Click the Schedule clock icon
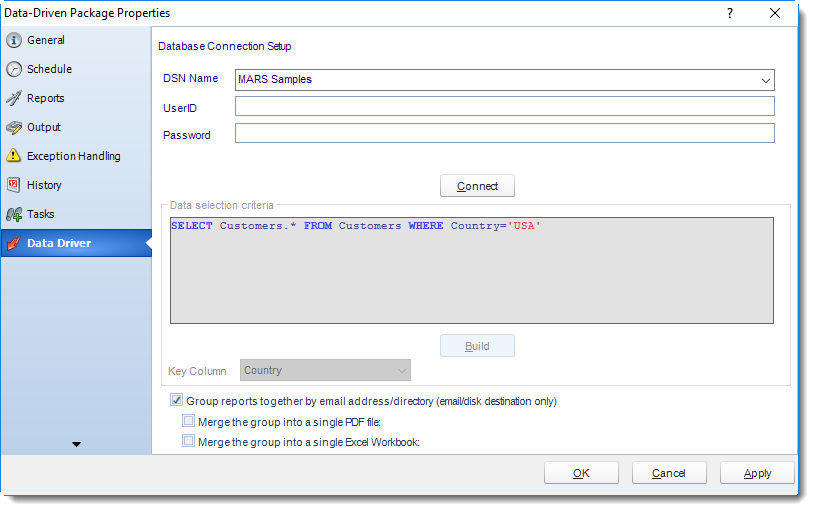 (x=14, y=69)
